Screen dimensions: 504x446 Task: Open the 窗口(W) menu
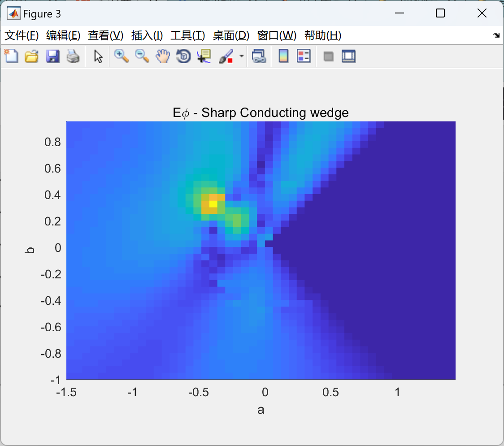[277, 35]
